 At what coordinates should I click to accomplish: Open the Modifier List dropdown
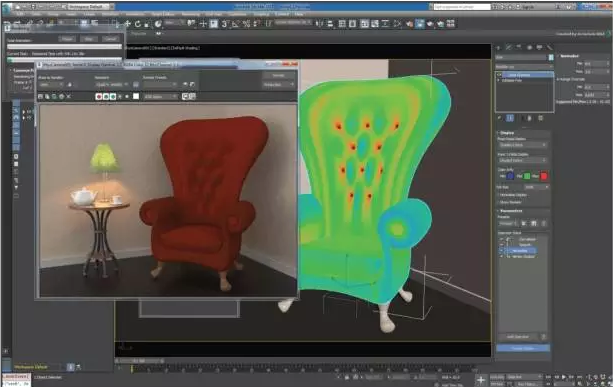[x=524, y=66]
